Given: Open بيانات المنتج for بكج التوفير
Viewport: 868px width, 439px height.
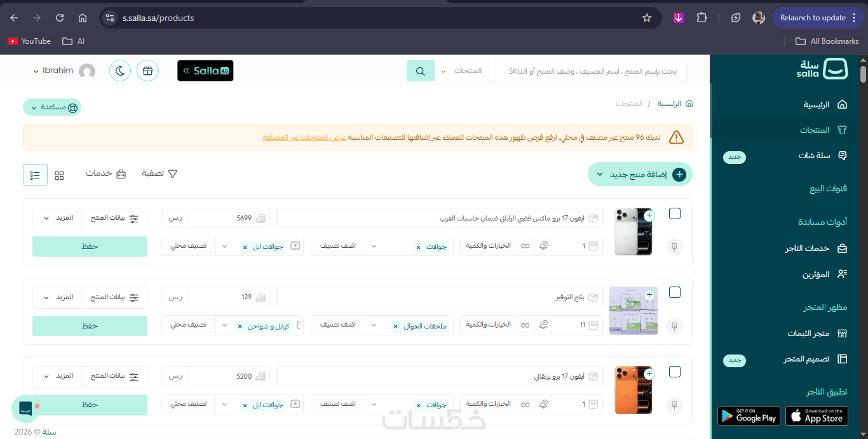Looking at the screenshot, I should [114, 297].
